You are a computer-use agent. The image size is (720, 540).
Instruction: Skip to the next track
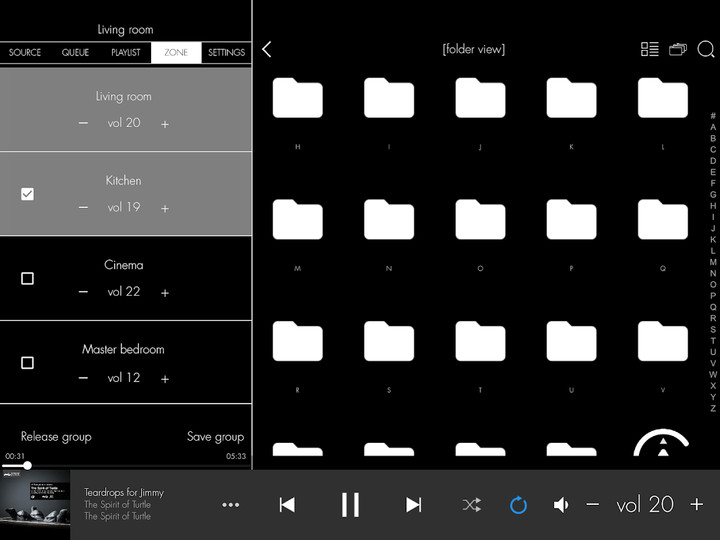coord(413,505)
